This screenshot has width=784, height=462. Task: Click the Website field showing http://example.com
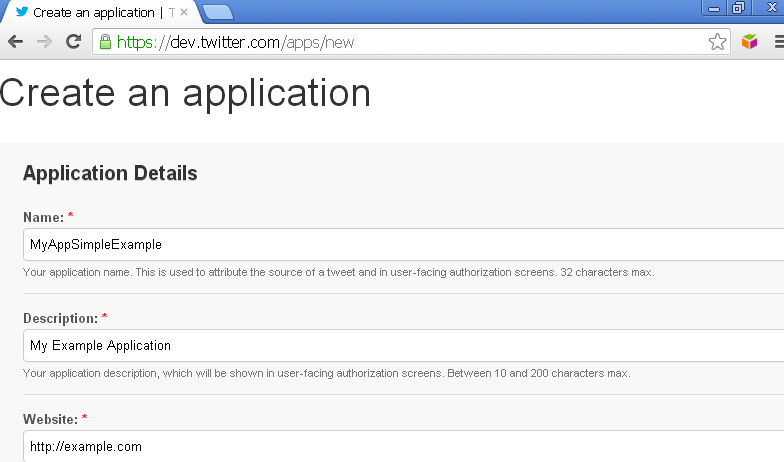point(400,446)
